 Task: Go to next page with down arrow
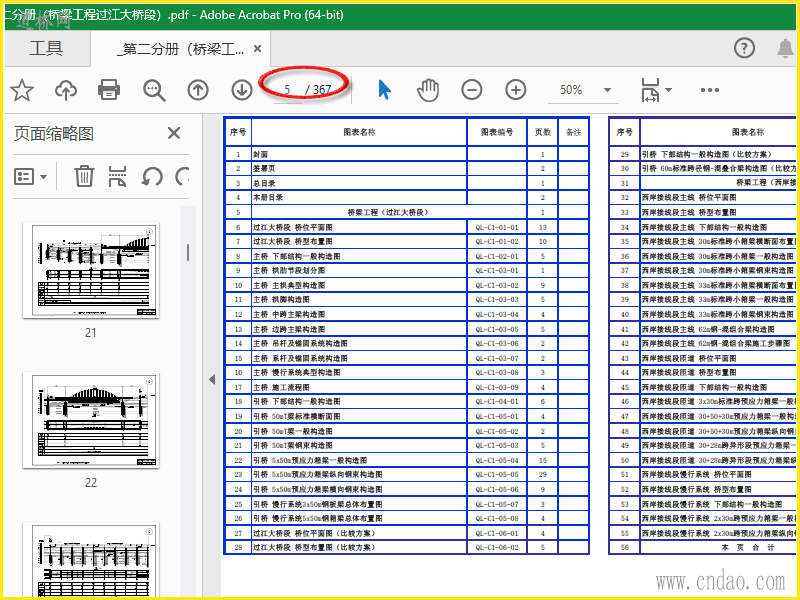point(242,90)
